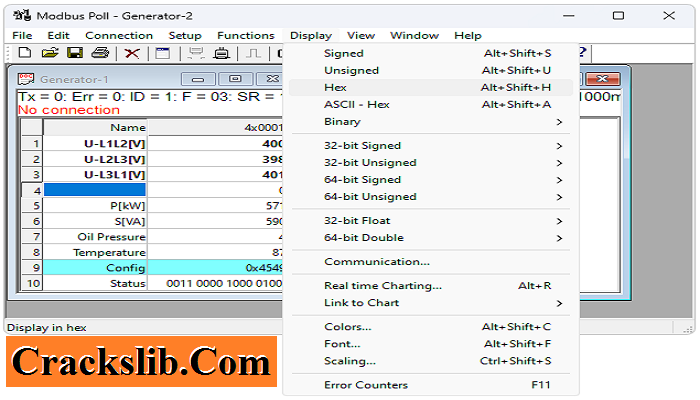This screenshot has width=700, height=400.
Task: Expand the 32-bit Signed submenu
Action: [x=431, y=146]
